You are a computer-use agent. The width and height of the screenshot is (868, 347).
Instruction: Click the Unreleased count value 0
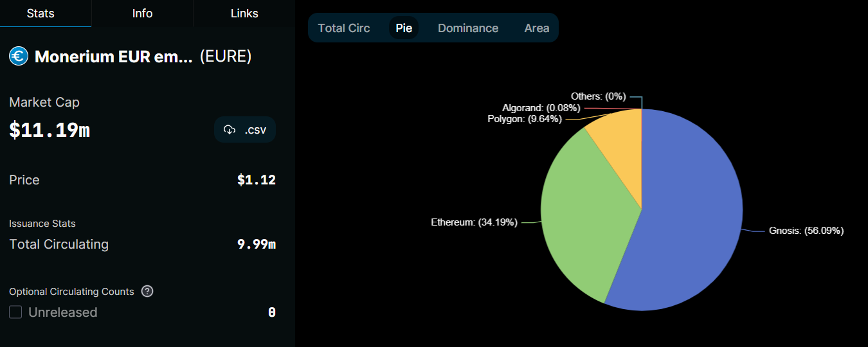coord(272,312)
